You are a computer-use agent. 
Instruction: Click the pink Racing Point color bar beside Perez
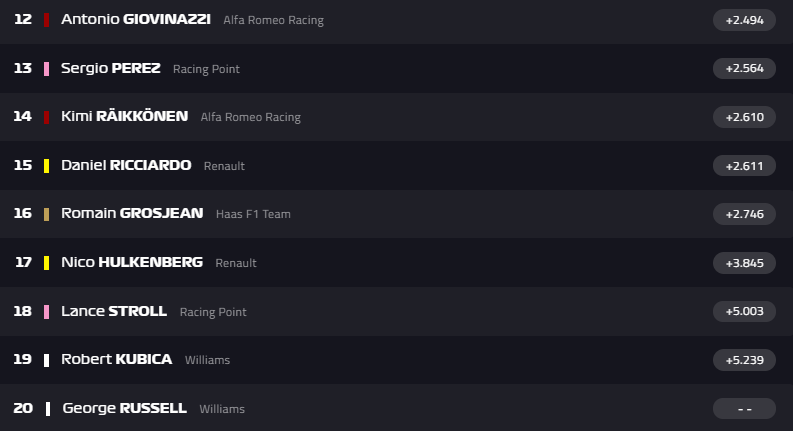[46, 68]
